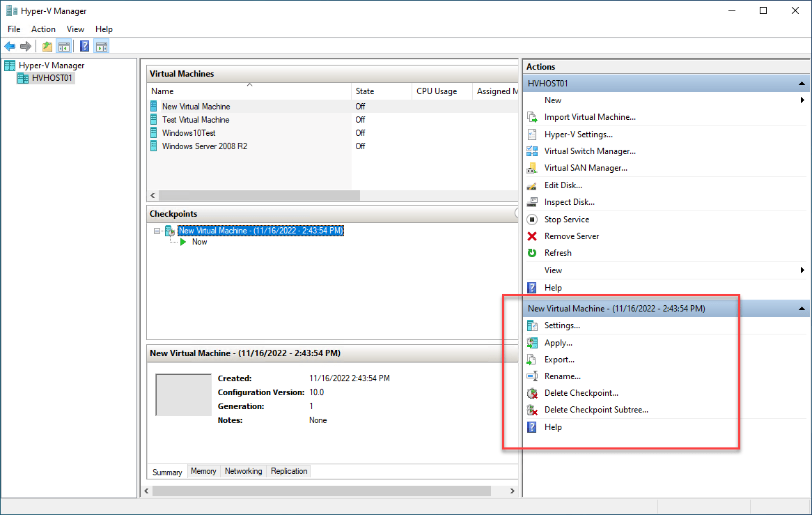
Task: Maximize the Hyper-V Manager window
Action: click(763, 11)
